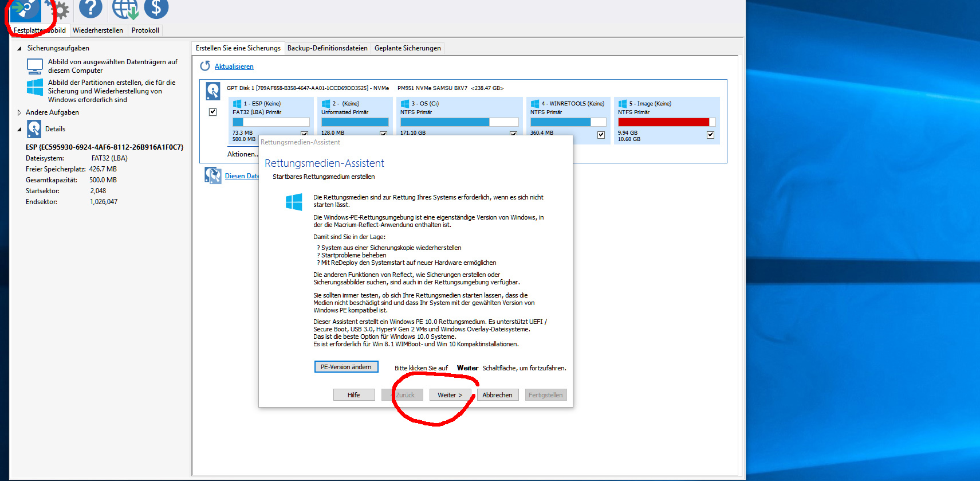Click the Windows icon of partition 1 - ESP

point(237,104)
